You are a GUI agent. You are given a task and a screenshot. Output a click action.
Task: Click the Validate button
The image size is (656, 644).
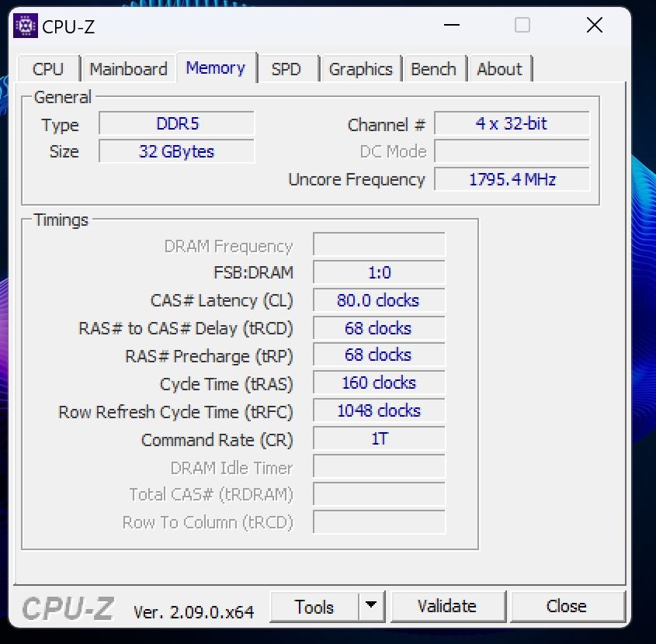tap(448, 606)
